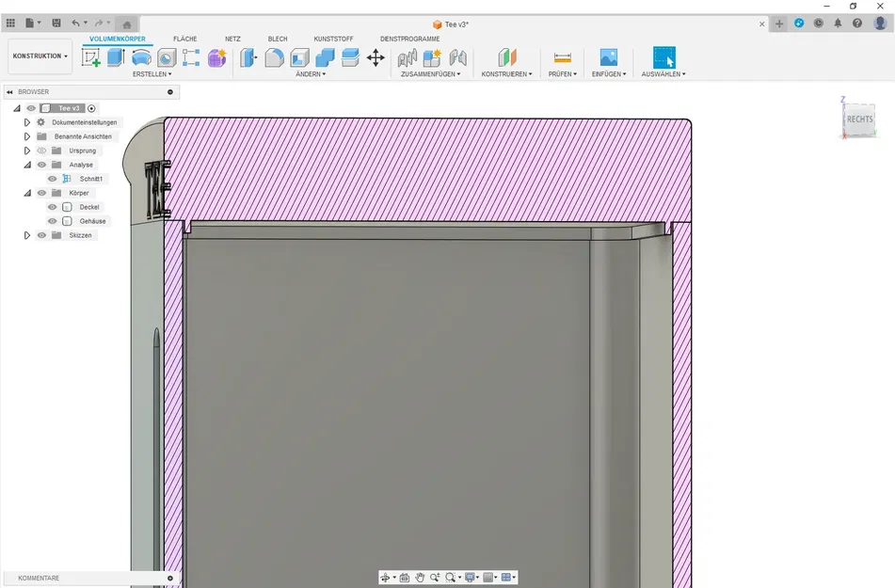The image size is (895, 588).
Task: Hide the Deckel body
Action: point(53,207)
